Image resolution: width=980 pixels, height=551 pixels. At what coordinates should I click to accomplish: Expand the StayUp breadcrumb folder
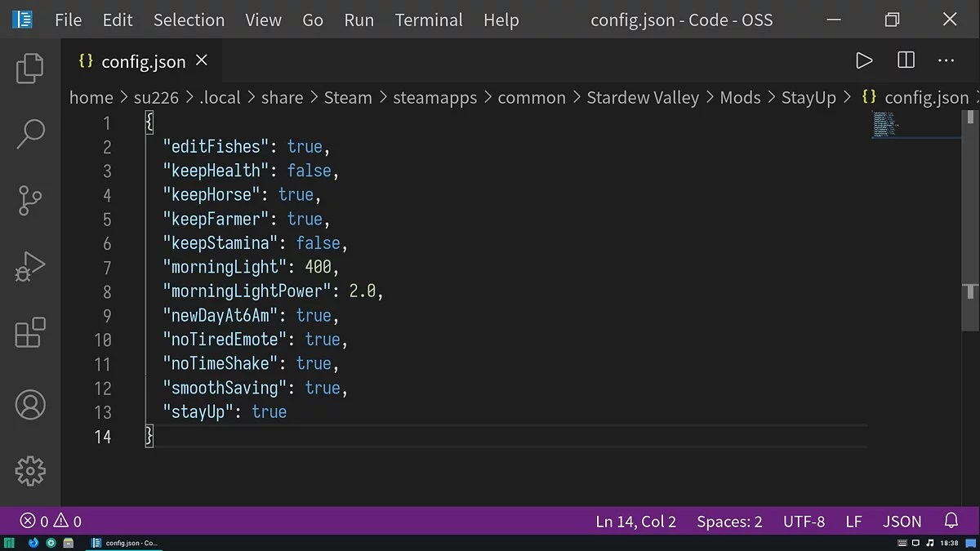(x=808, y=98)
